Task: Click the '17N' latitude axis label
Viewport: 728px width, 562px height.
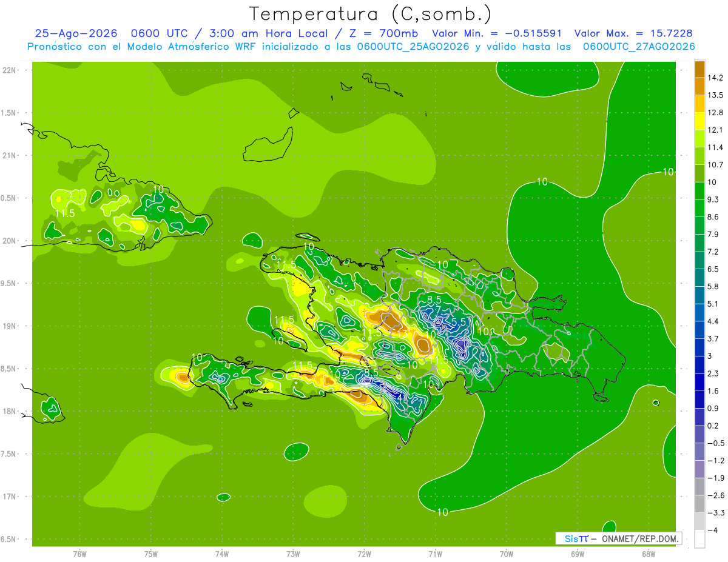Action: [9, 497]
